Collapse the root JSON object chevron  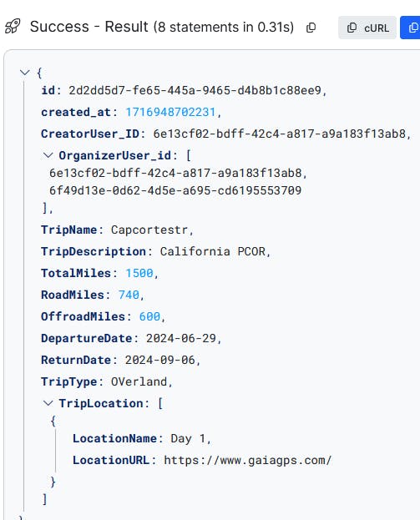click(x=25, y=72)
